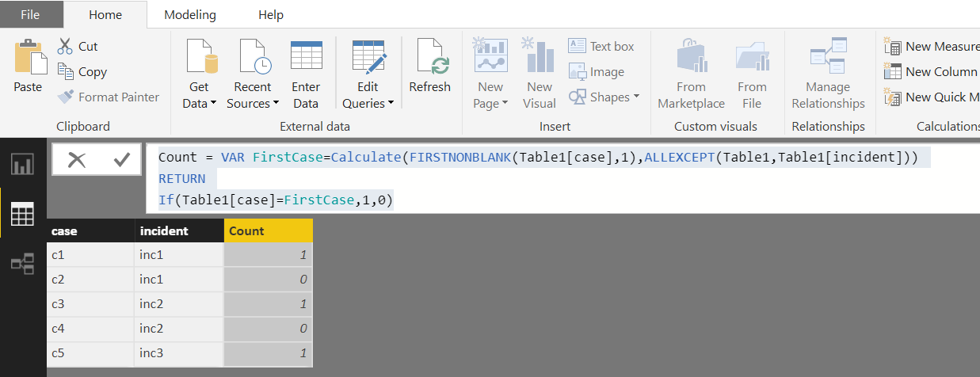Create a New Column

[931, 71]
